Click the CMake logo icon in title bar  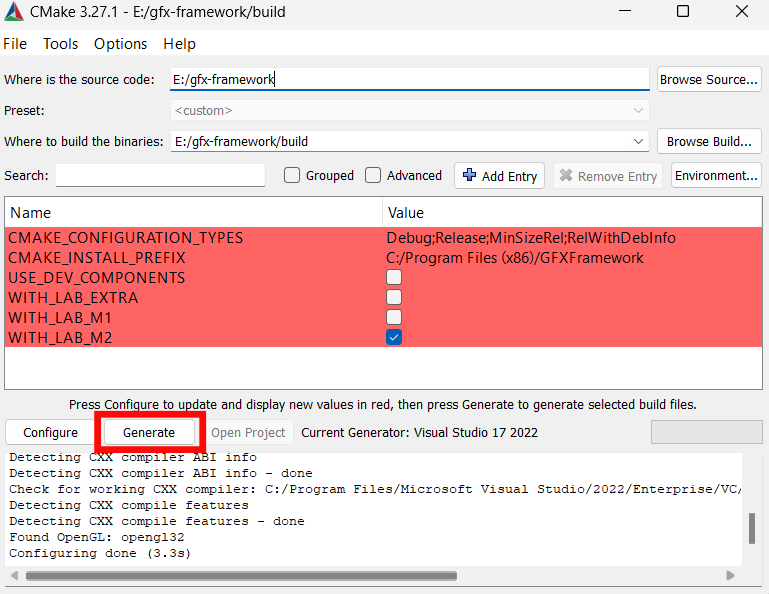(13, 12)
